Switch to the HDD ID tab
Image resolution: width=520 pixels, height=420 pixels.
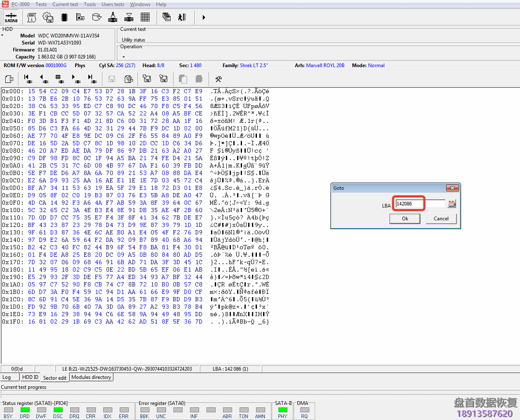(x=30, y=377)
